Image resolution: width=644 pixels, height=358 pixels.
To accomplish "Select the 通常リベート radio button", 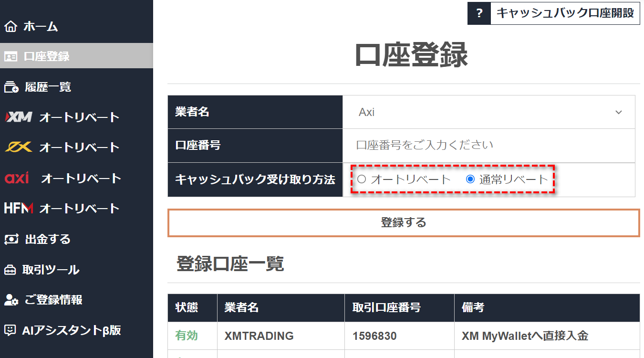I will tap(470, 179).
